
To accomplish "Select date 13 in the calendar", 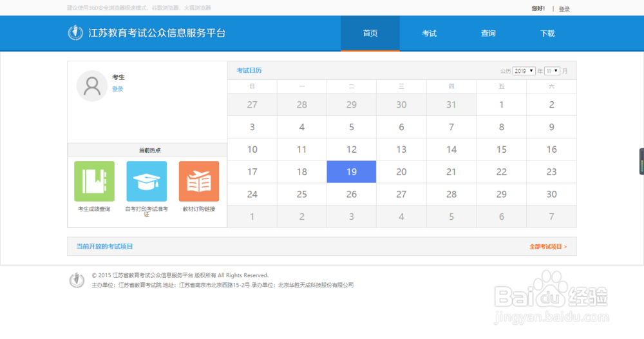I will [401, 150].
